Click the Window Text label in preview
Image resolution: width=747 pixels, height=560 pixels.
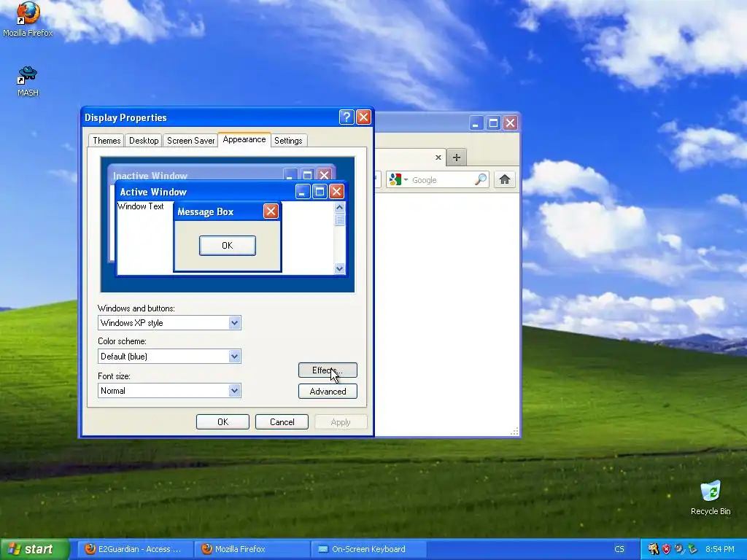pyautogui.click(x=141, y=206)
